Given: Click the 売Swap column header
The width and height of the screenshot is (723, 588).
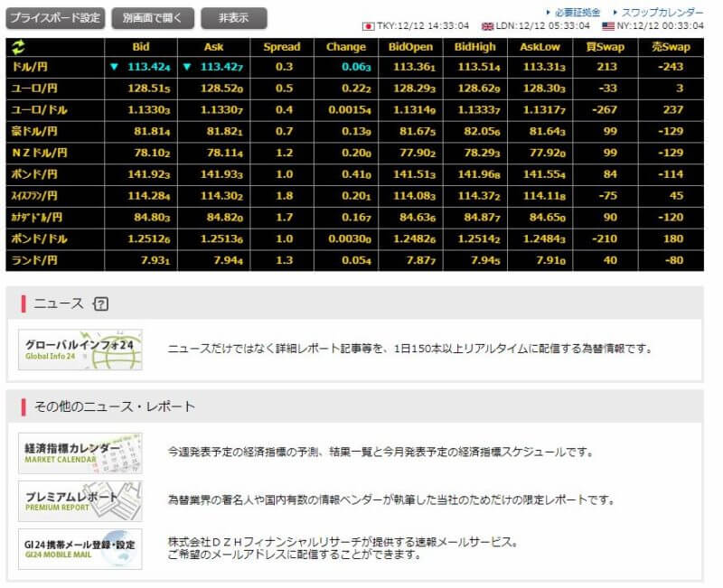Looking at the screenshot, I should pos(671,47).
